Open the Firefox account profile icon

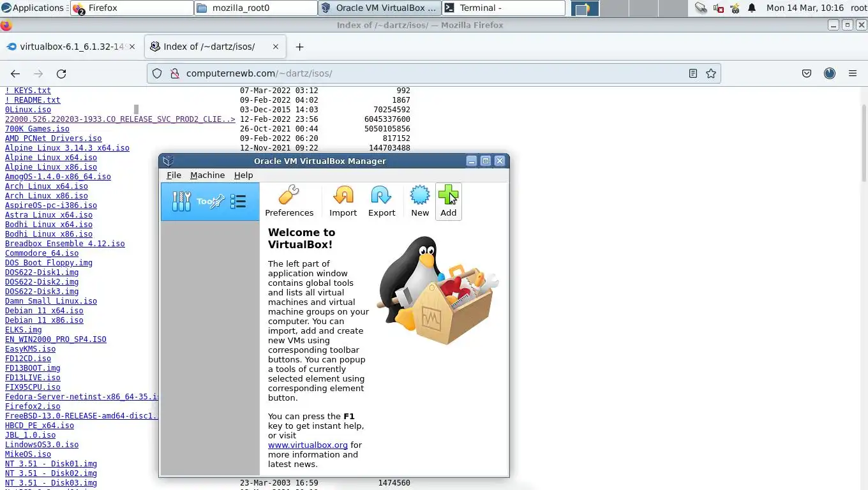(830, 73)
